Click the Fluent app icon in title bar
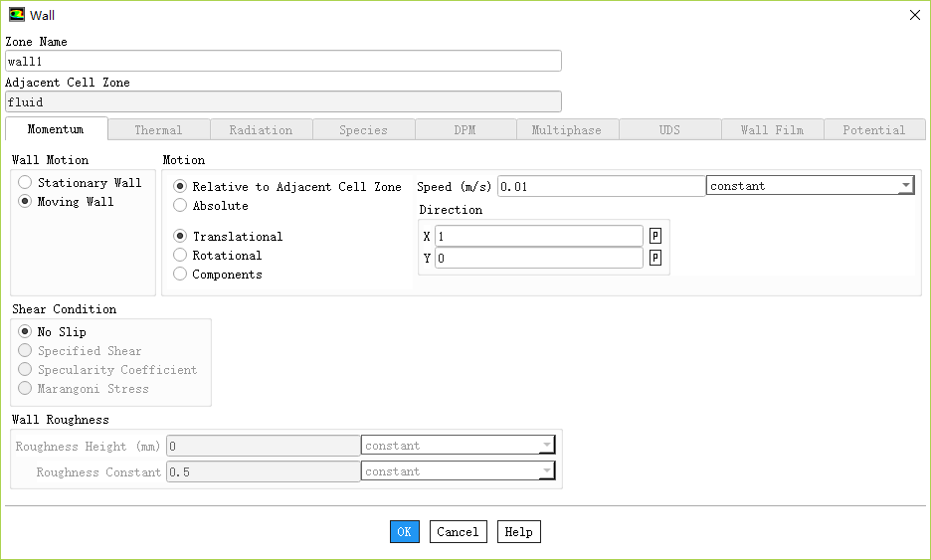The height and width of the screenshot is (560, 931). click(x=17, y=15)
